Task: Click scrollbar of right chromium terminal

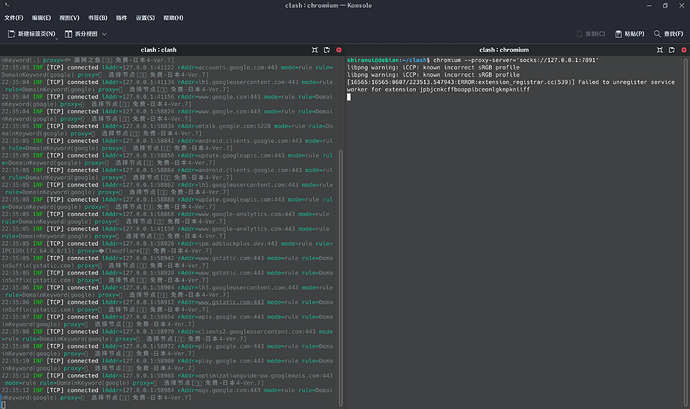Action: (x=686, y=232)
